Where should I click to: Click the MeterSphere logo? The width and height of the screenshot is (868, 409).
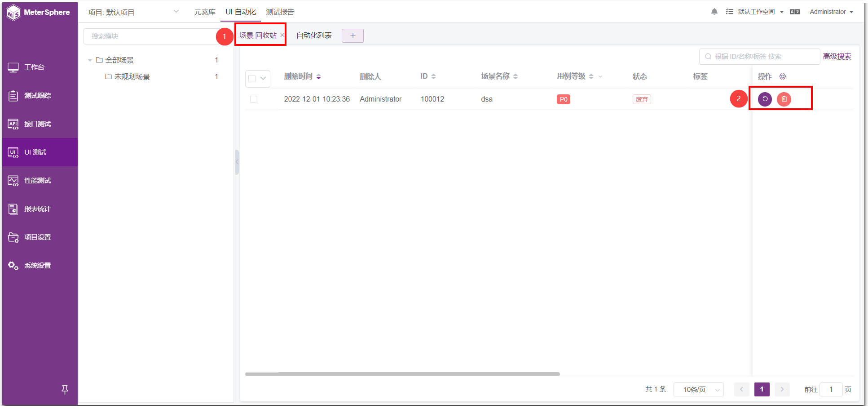(39, 12)
